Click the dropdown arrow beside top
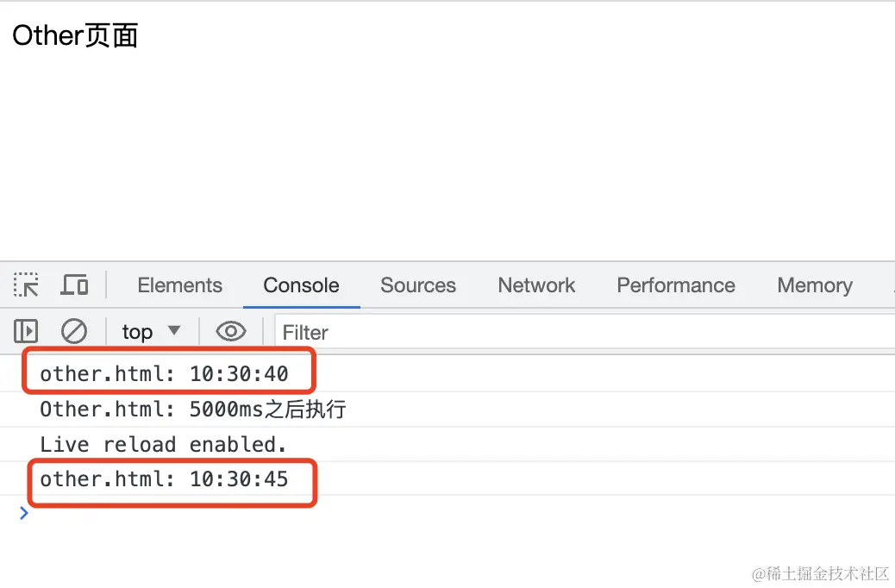895x588 pixels. tap(174, 331)
